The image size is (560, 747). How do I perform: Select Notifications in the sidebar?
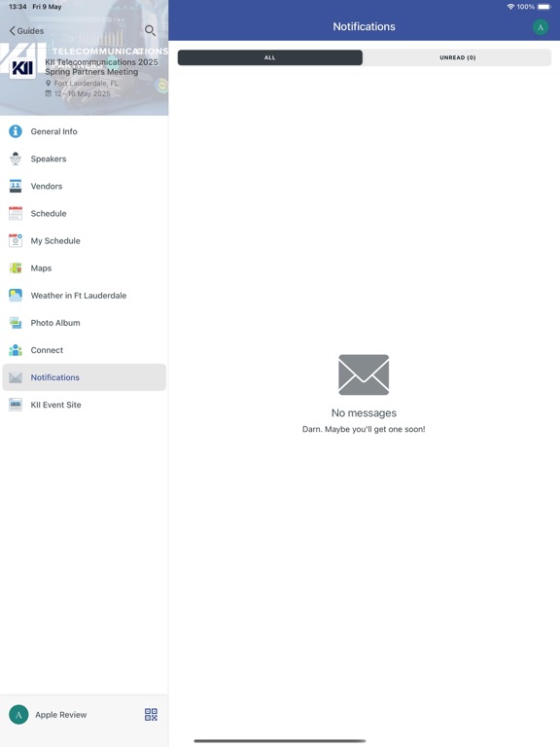[85, 377]
